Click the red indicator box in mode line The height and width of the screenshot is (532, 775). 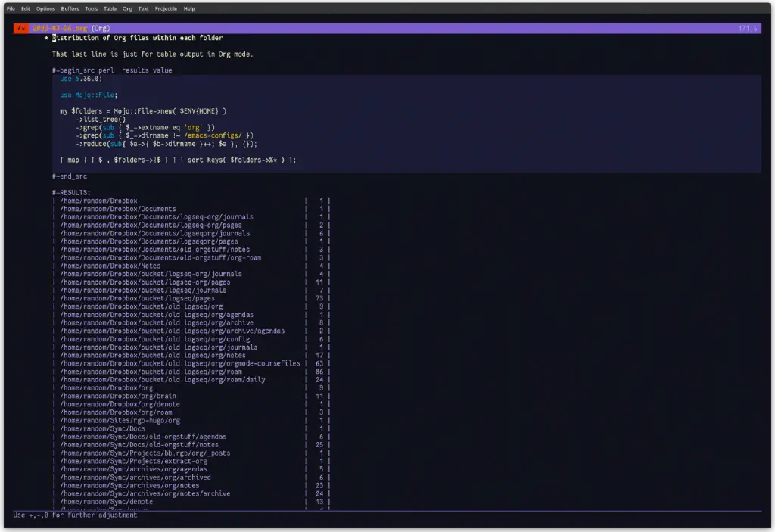coord(20,28)
